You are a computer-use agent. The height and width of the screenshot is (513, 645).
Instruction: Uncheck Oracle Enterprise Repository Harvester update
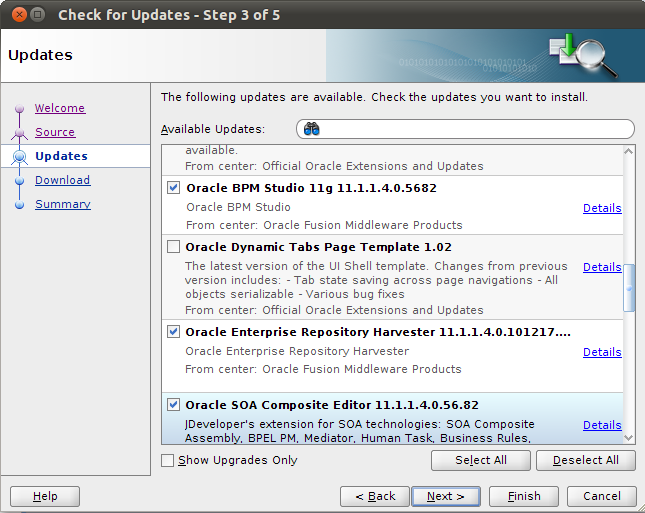[174, 332]
